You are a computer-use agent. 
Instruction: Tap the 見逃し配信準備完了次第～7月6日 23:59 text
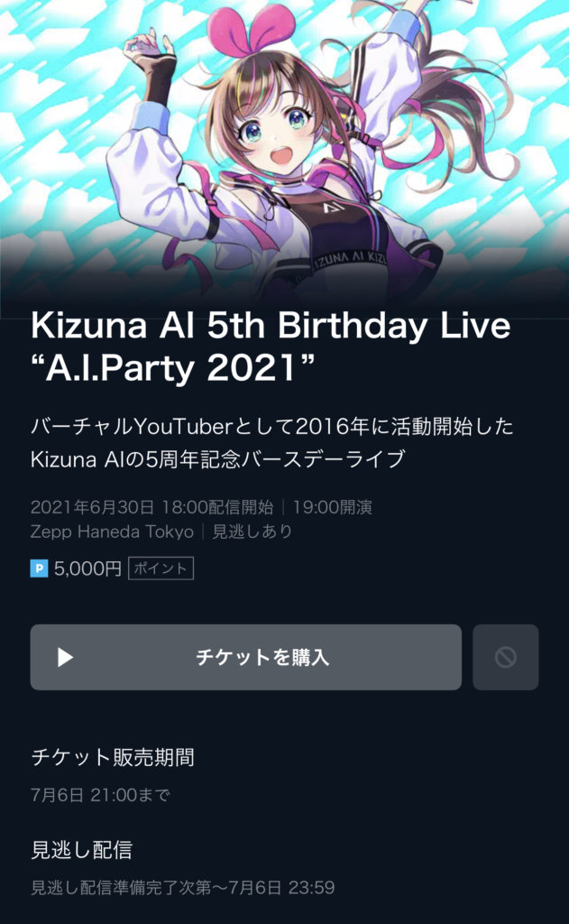click(x=182, y=888)
